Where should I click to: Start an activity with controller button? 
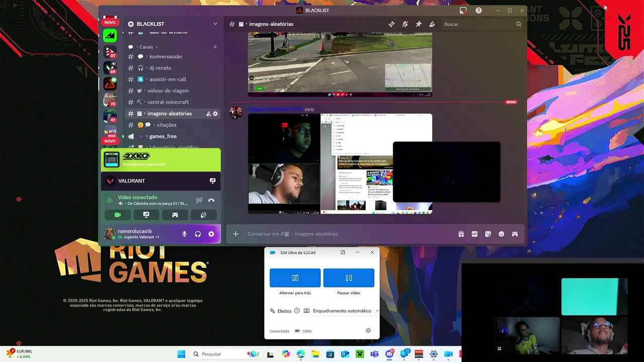coord(175,215)
